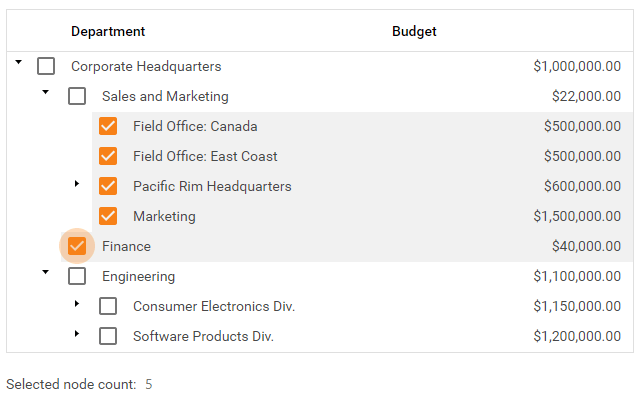Expand Pacific Rim Headquarters node
This screenshot has height=400, width=640.
pyautogui.click(x=77, y=184)
